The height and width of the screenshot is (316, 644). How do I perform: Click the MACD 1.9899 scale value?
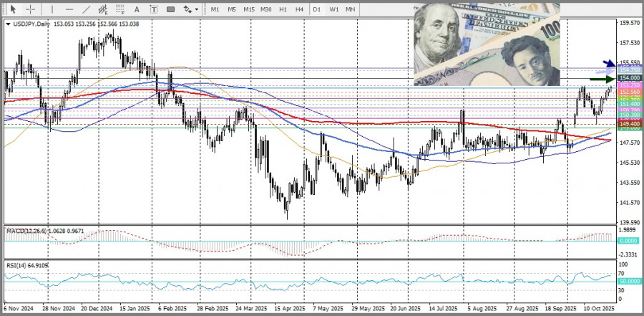629,230
